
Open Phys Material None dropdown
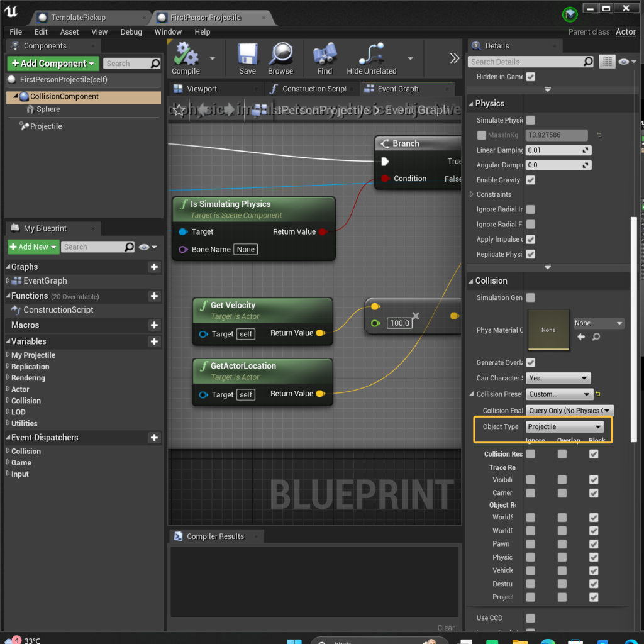coord(599,323)
